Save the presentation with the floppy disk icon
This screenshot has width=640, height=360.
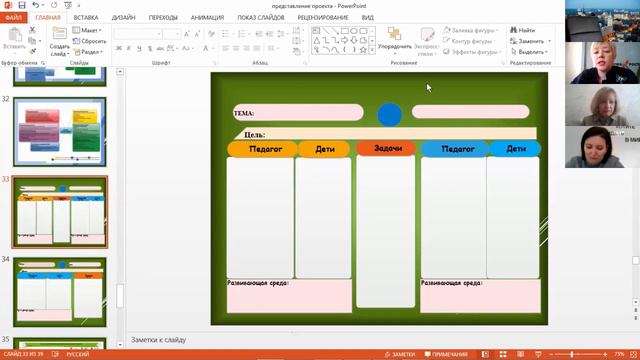tap(22, 5)
